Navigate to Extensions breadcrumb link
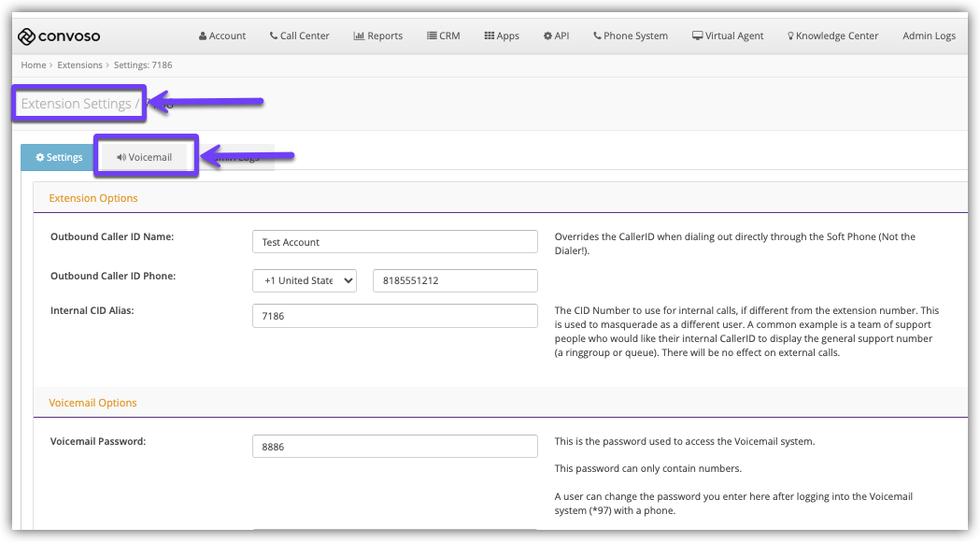This screenshot has width=980, height=542. 79,65
